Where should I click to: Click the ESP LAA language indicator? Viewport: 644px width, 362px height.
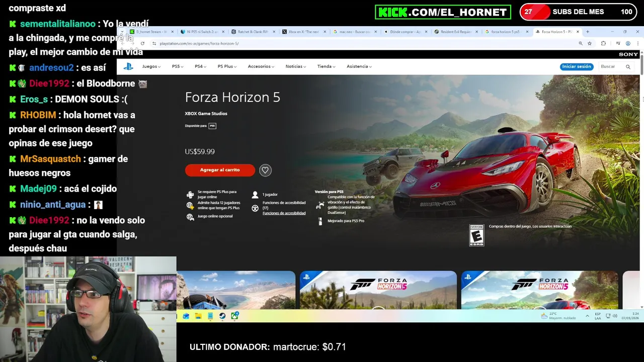(598, 316)
